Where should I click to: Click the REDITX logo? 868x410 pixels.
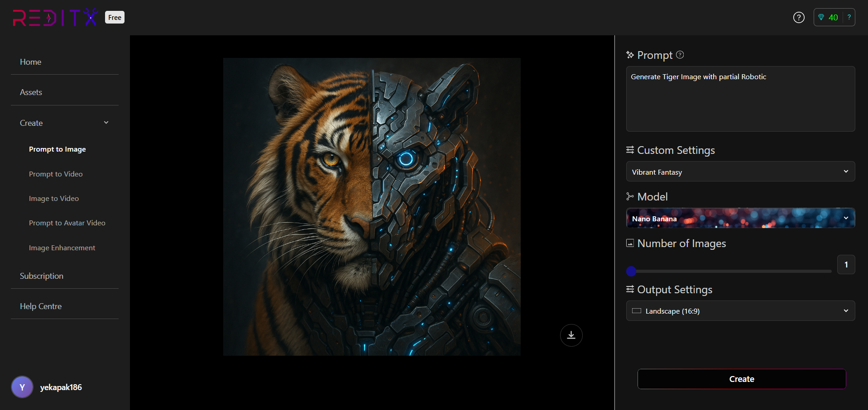point(55,18)
